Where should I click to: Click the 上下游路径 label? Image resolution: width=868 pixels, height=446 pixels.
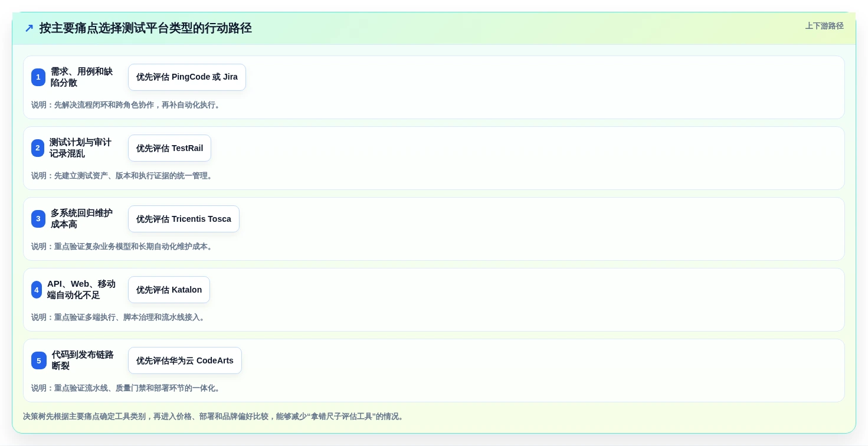click(824, 26)
